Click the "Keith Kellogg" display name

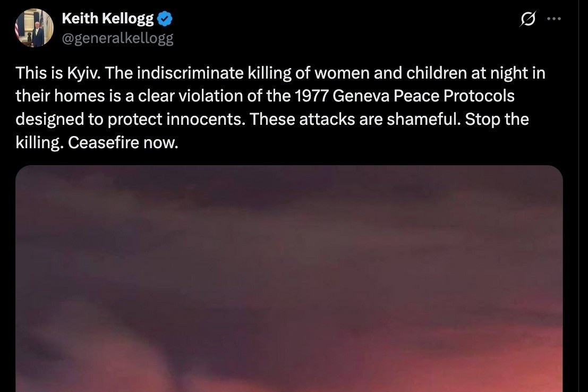tap(108, 20)
